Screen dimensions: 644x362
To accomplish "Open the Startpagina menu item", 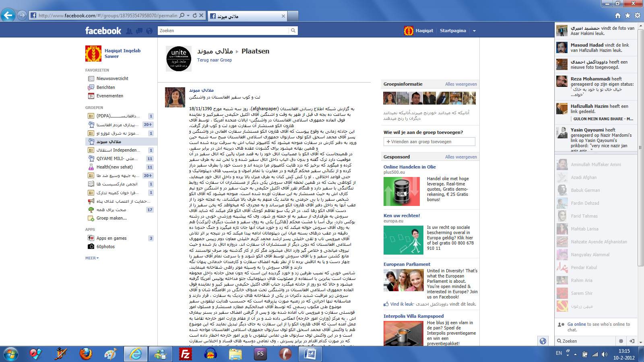I will (453, 31).
